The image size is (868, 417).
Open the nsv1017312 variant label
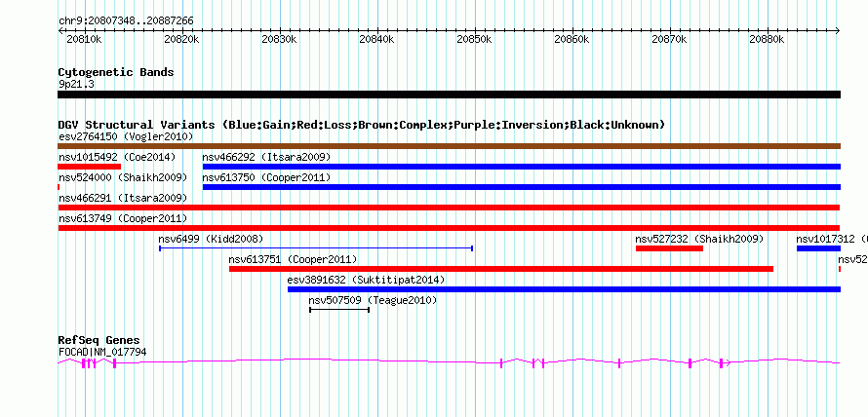832,239
